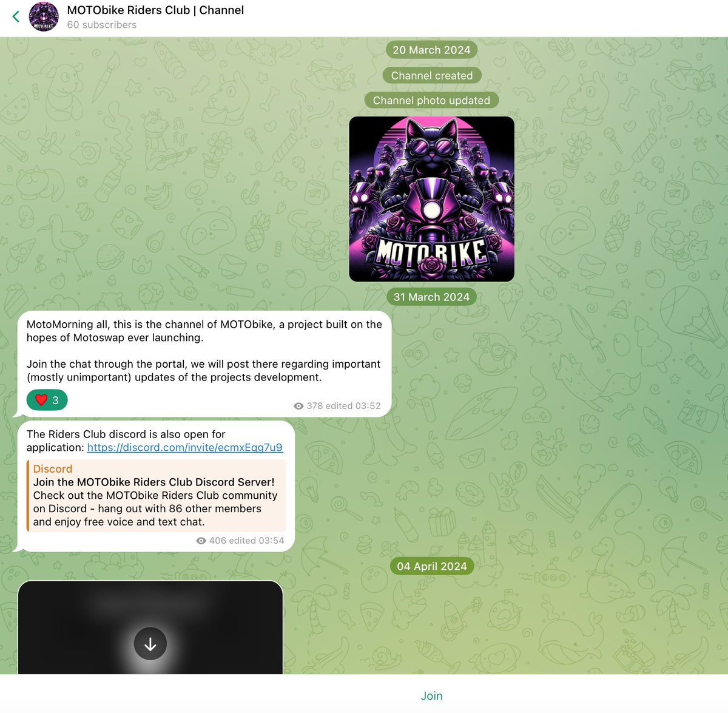
Task: Click the MotoMorning welcome message text
Action: point(204,351)
